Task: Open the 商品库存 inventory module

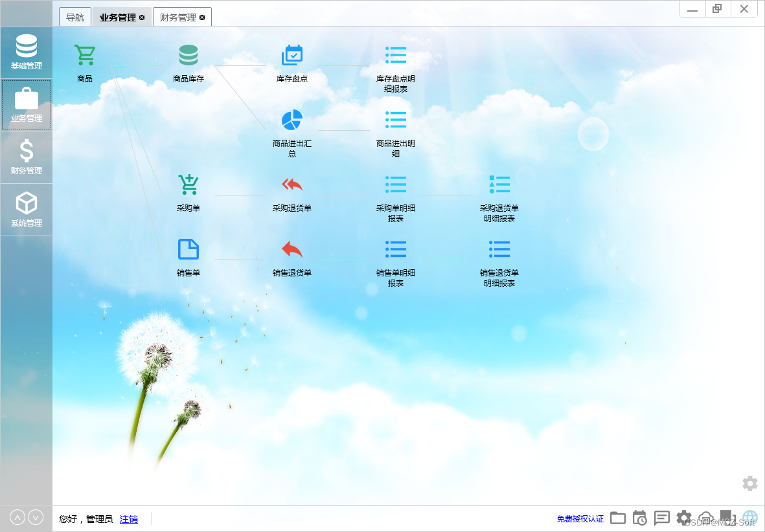Action: pyautogui.click(x=188, y=61)
